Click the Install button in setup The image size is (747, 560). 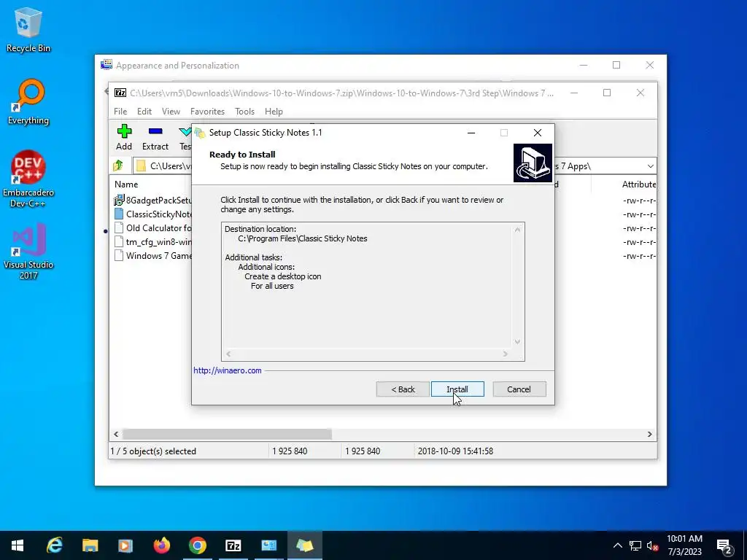(x=457, y=389)
